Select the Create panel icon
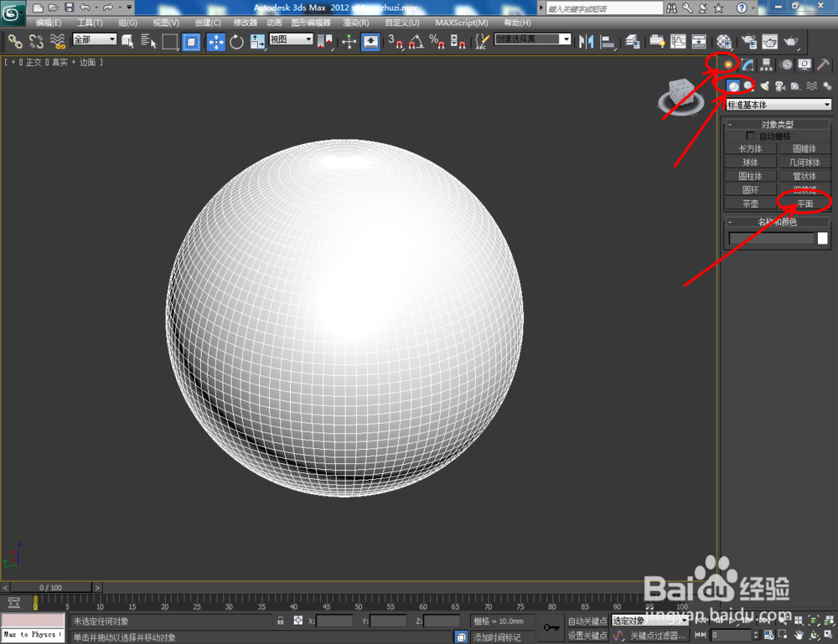This screenshot has width=838, height=644. (x=727, y=64)
